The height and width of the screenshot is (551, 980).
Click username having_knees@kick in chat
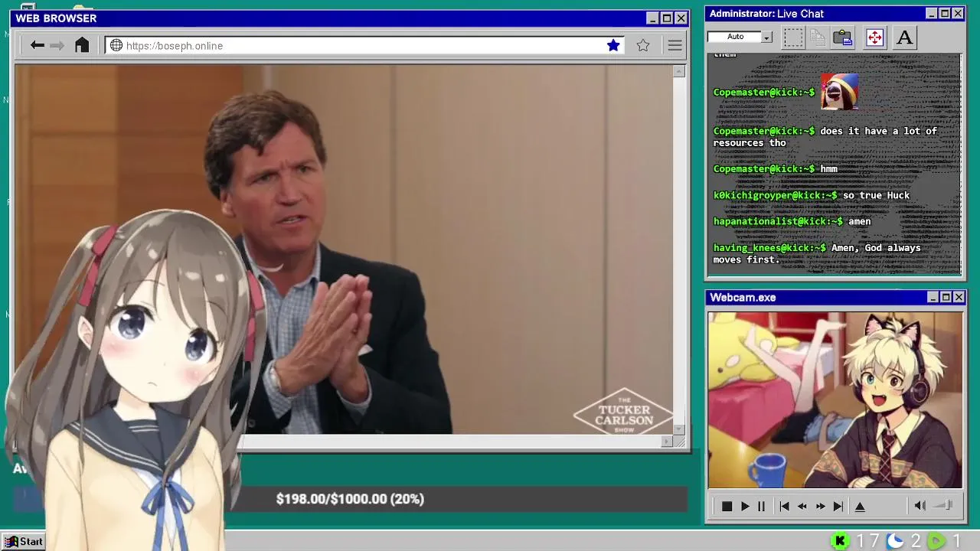tap(769, 248)
